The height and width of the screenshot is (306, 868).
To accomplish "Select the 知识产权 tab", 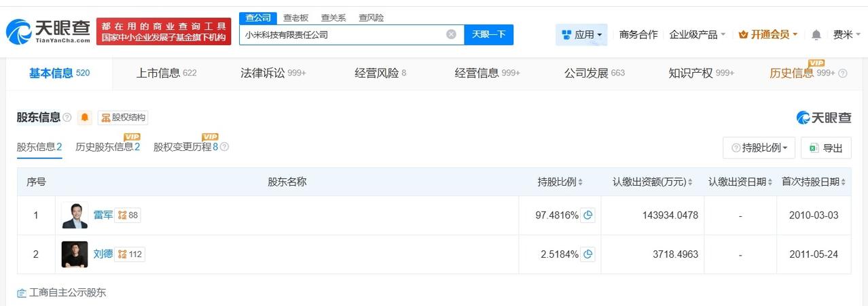I will pos(701,73).
